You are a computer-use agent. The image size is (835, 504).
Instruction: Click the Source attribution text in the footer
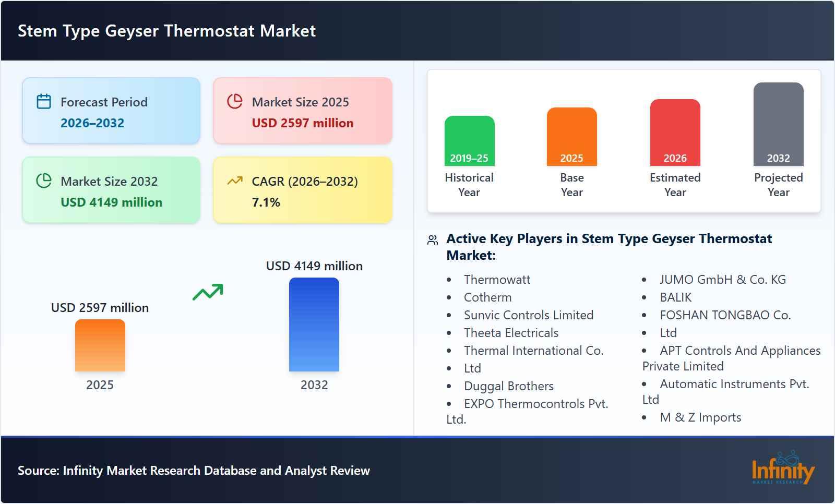tap(193, 470)
